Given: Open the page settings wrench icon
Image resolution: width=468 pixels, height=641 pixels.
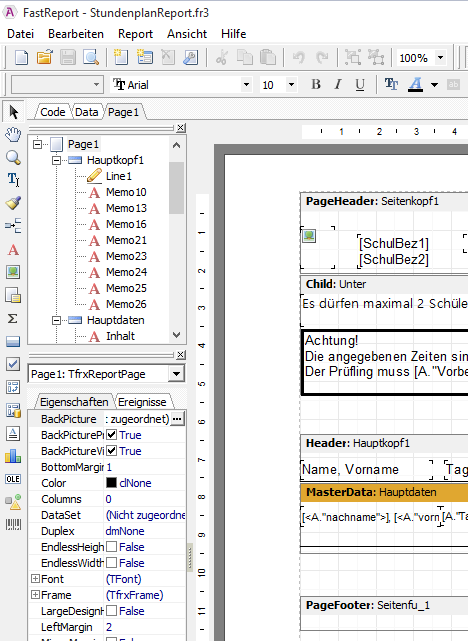Looking at the screenshot, I should [x=190, y=57].
